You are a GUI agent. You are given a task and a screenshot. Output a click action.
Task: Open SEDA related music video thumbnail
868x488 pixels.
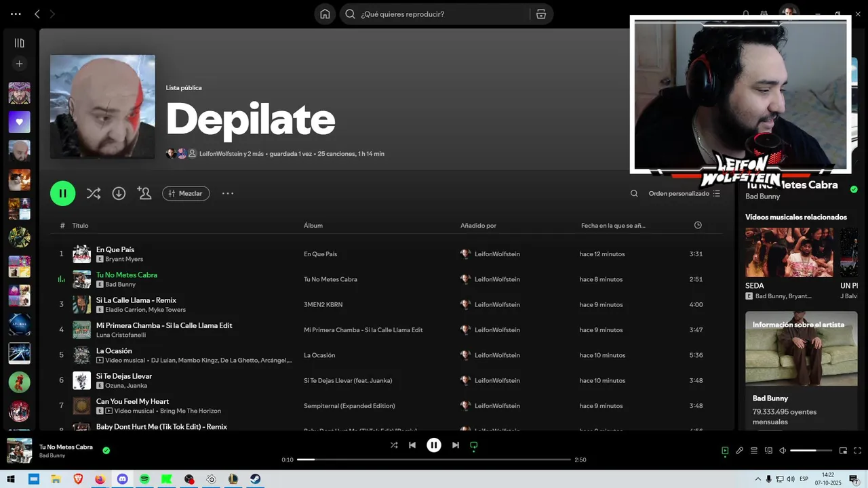click(789, 251)
